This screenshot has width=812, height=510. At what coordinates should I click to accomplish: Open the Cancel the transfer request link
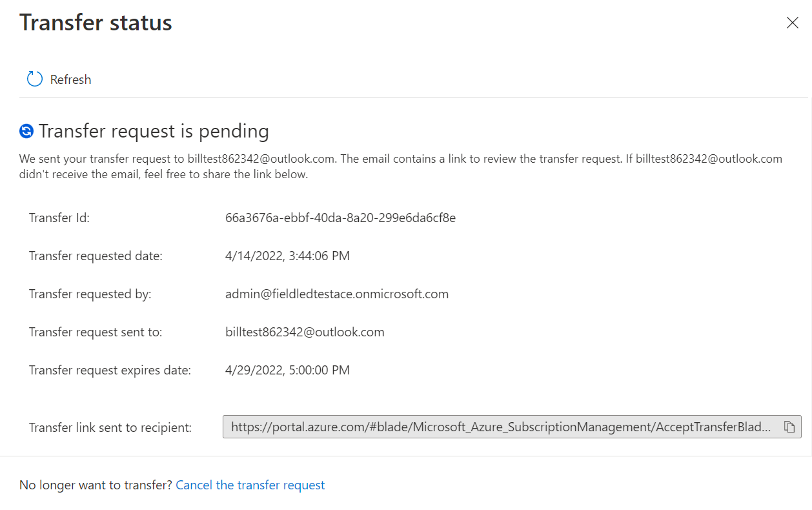250,485
